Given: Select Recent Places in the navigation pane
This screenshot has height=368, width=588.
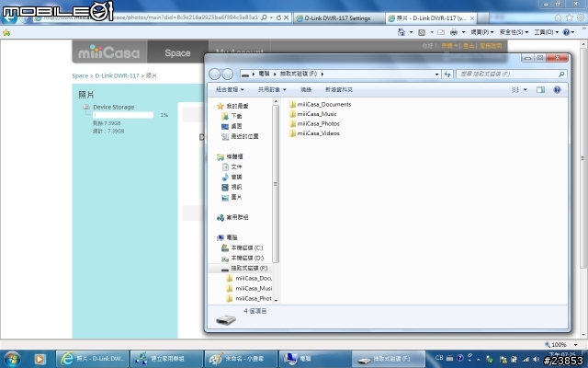Looking at the screenshot, I should 240,136.
